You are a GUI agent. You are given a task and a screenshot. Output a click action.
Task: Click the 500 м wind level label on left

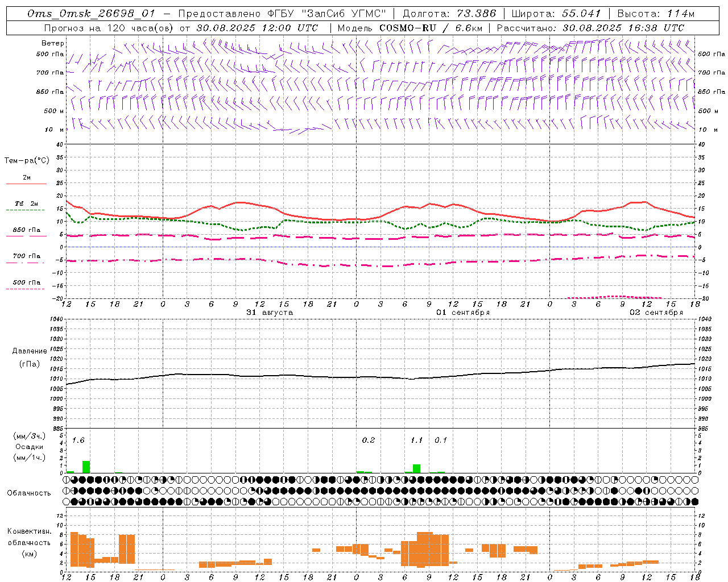coord(55,111)
